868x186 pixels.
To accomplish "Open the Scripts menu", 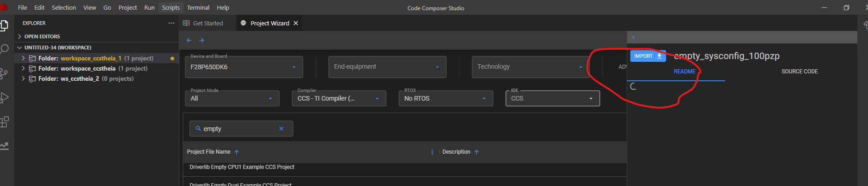I will click(x=171, y=7).
